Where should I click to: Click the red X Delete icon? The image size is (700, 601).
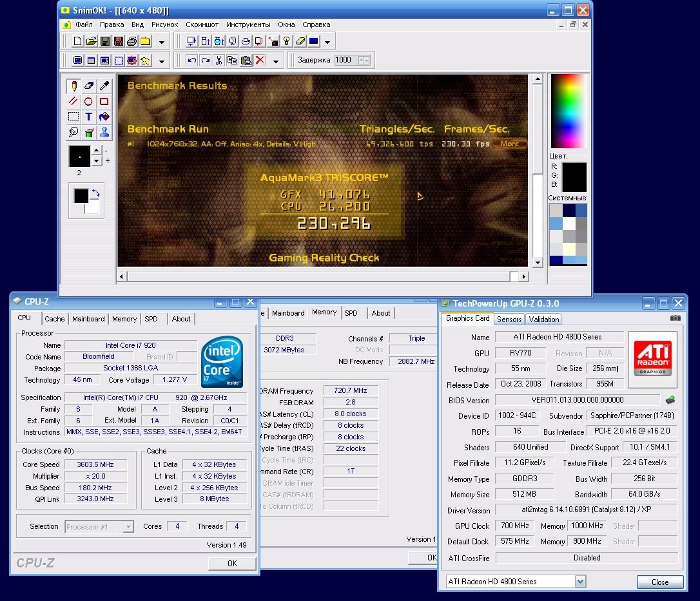(x=260, y=61)
